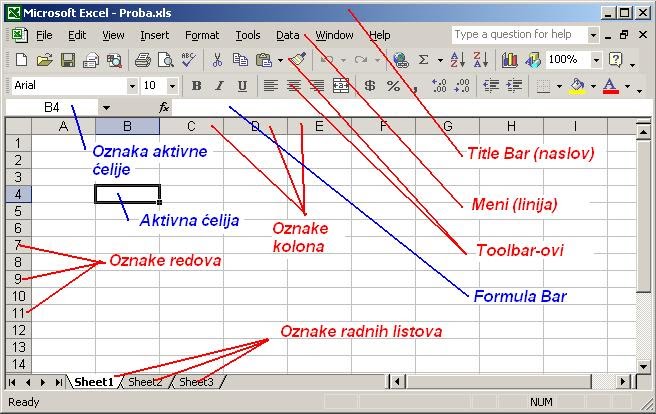Screen dimensions: 656x414
Task: Open the 100% zoom dropdown
Action: [596, 60]
